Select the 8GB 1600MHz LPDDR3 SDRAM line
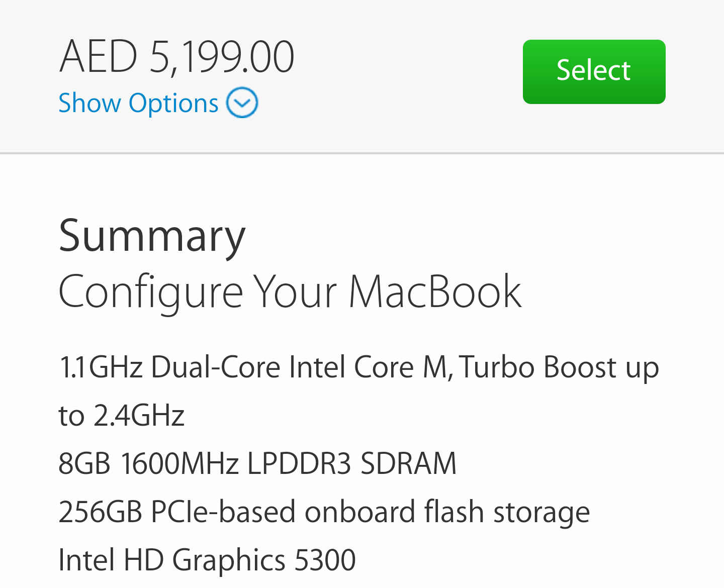 coord(257,463)
